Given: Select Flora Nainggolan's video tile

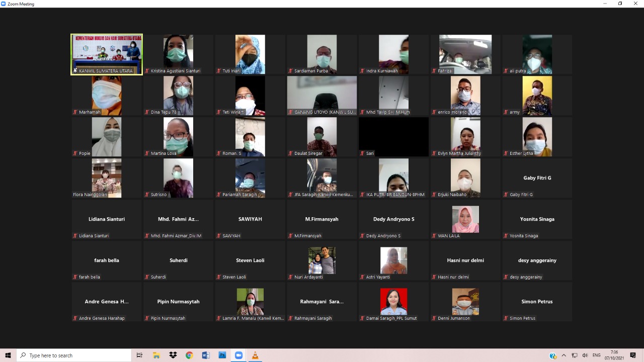Looking at the screenshot, I should tap(107, 178).
